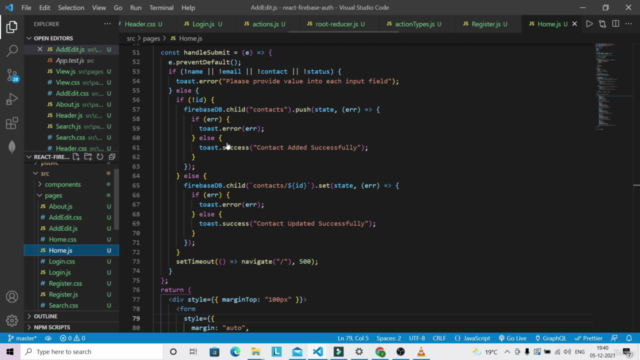Open the Search view in activity bar
Viewport: 640px width, 360px height.
(12, 51)
